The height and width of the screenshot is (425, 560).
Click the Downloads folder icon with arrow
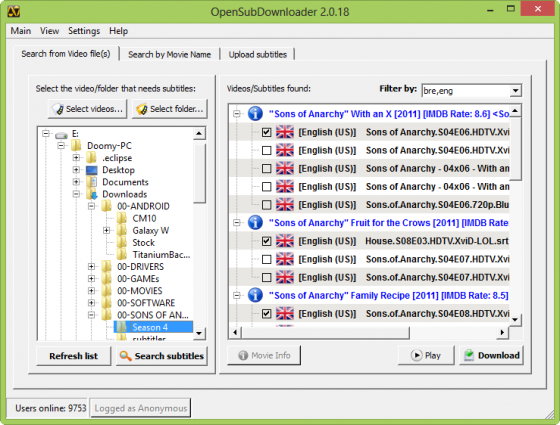(x=92, y=194)
